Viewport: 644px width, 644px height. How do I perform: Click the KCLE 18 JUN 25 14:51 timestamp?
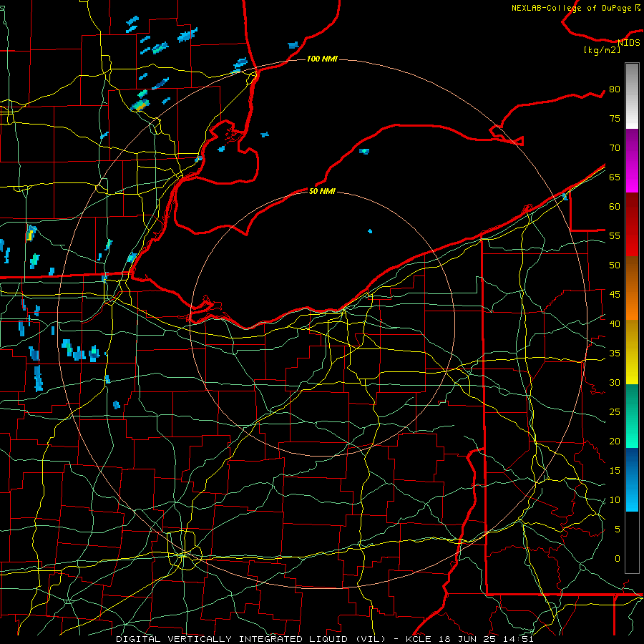pyautogui.click(x=469, y=639)
